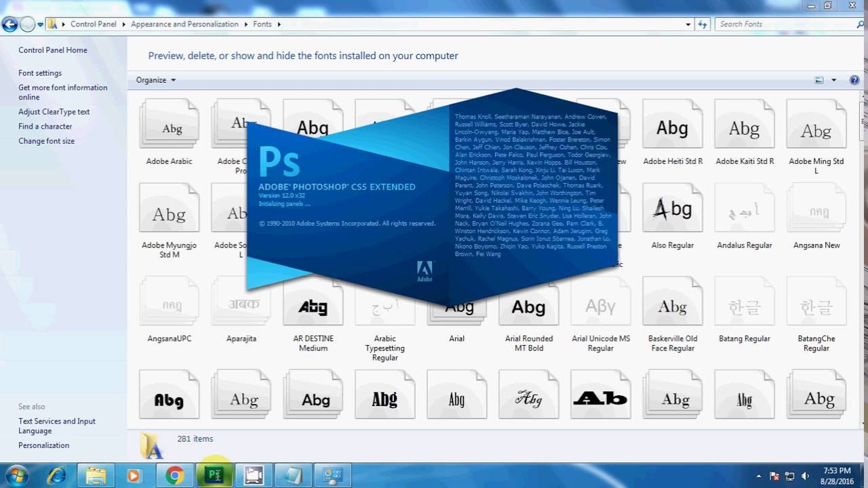
Task: Select the BatangChe Regular font icon
Action: tap(816, 301)
